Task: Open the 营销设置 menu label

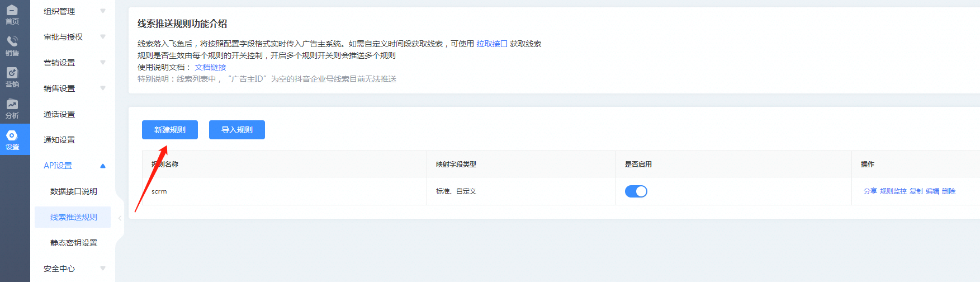Action: pos(59,63)
